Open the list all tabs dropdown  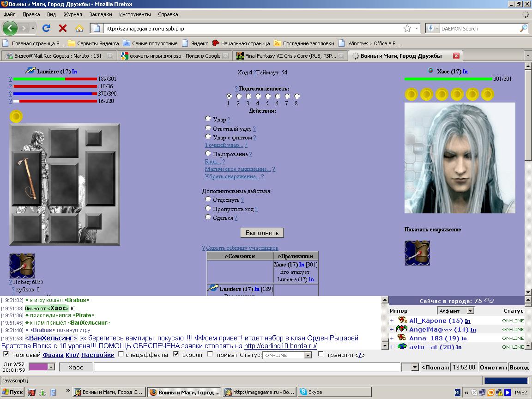(x=527, y=55)
